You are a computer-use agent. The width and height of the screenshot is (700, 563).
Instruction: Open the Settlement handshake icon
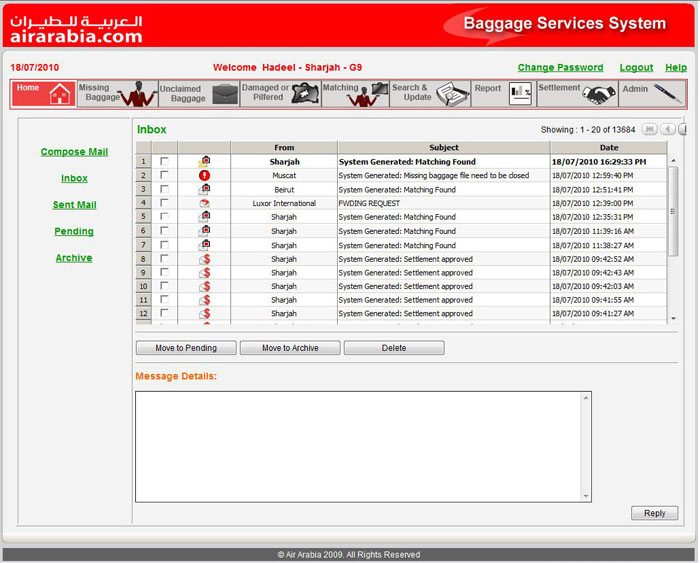(x=599, y=94)
